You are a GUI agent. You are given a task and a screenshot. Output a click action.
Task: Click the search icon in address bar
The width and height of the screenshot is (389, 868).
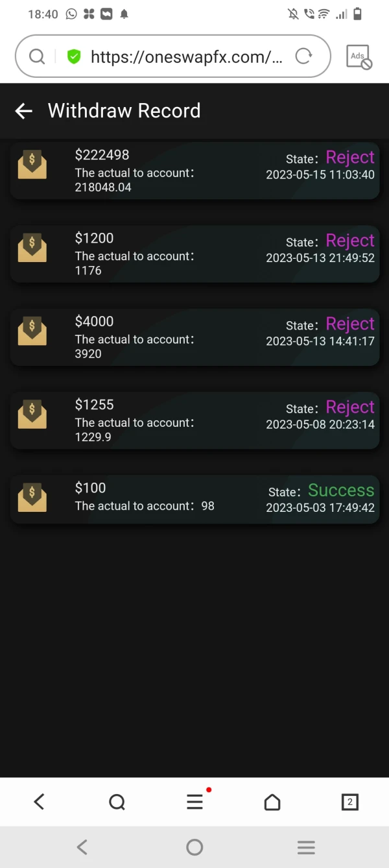coord(37,57)
